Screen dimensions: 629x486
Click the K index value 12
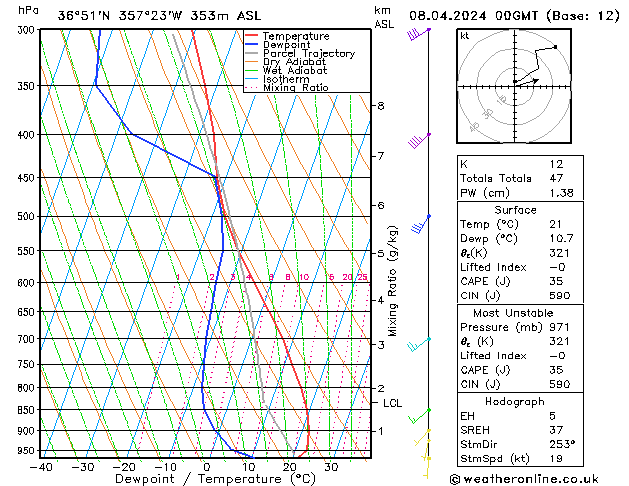[556, 164]
